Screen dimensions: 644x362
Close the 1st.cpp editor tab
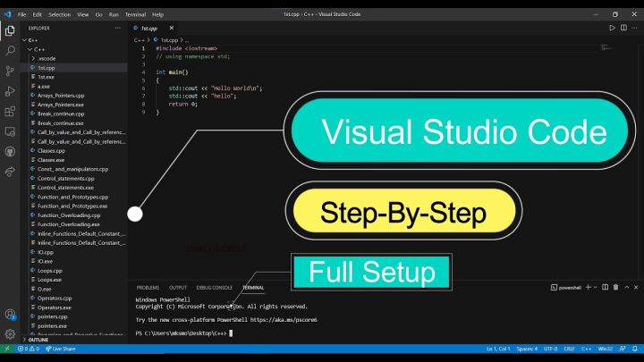tap(171, 28)
